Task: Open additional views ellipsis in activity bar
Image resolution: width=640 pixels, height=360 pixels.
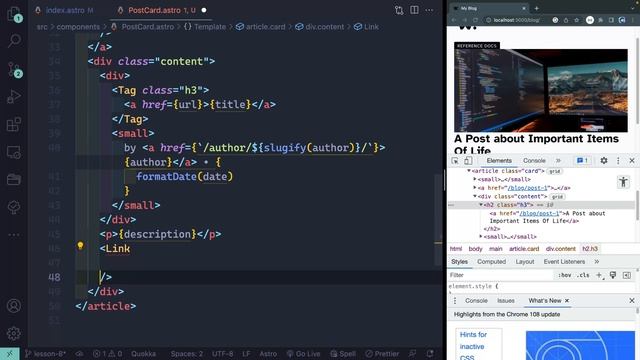Action: click(x=14, y=235)
